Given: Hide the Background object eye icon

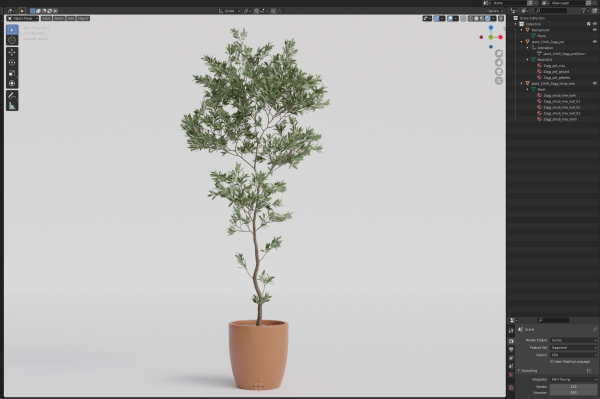Looking at the screenshot, I should pos(595,30).
